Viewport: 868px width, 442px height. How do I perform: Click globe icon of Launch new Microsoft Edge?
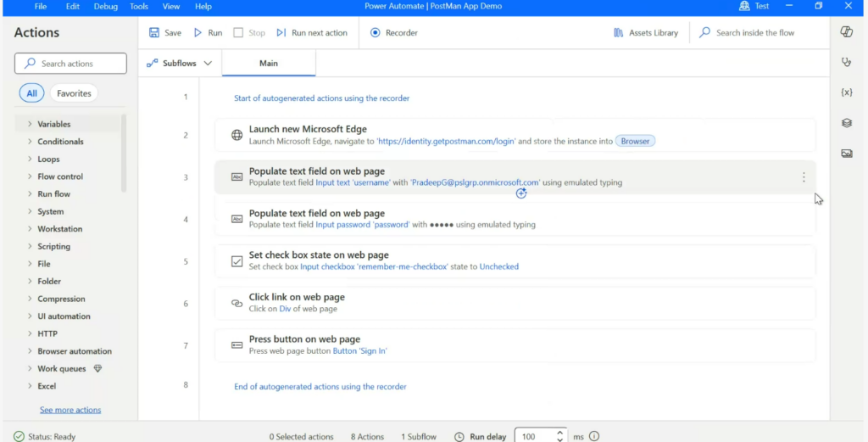237,135
